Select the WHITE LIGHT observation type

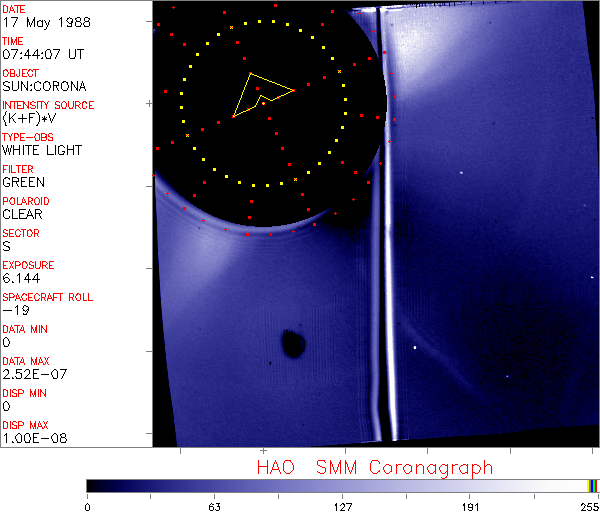(x=42, y=151)
